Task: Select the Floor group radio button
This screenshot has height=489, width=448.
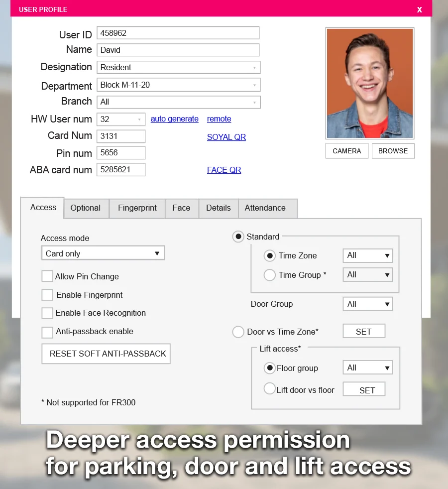Action: point(270,368)
